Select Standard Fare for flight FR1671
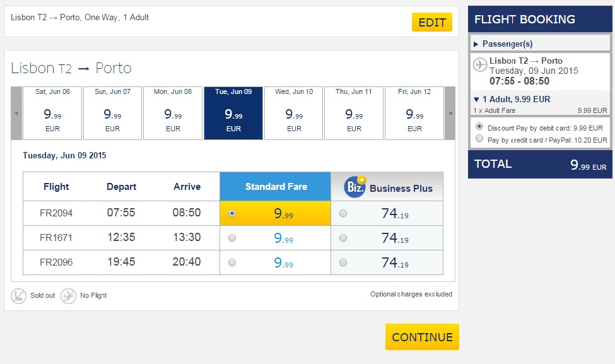 [x=232, y=238]
